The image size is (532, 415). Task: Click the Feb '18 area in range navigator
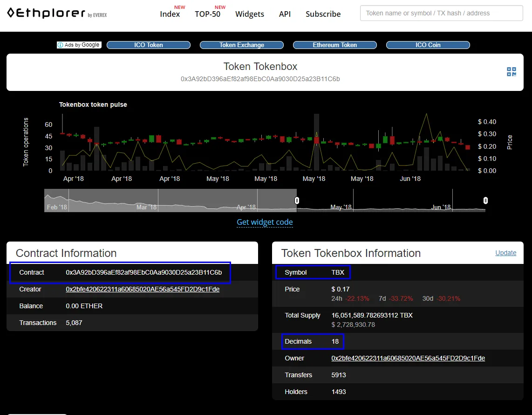[x=57, y=207]
